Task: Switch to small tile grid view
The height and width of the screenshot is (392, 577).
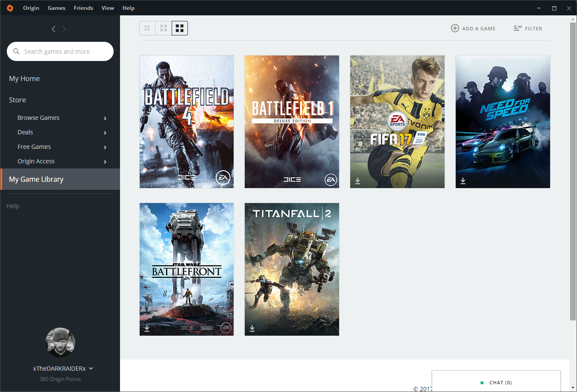Action: click(147, 28)
